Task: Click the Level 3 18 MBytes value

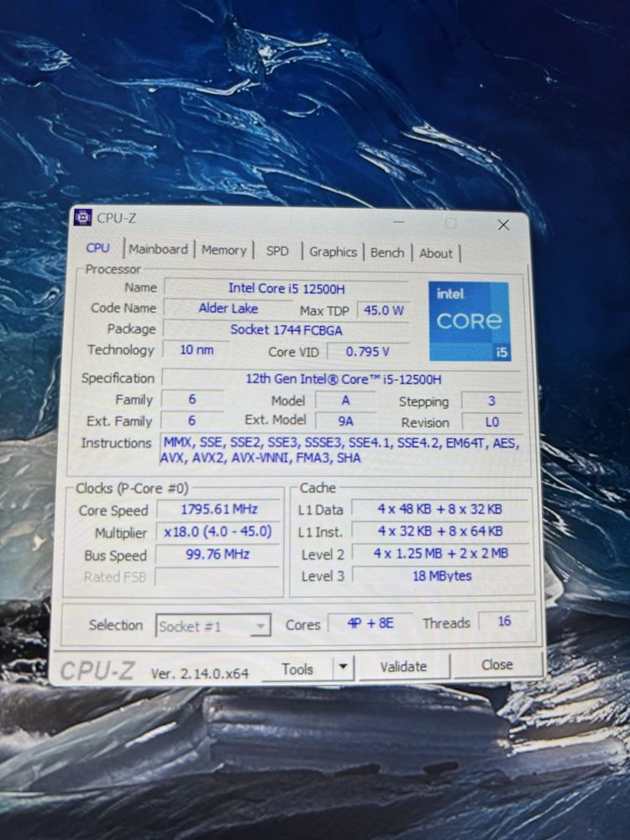Action: tap(442, 576)
